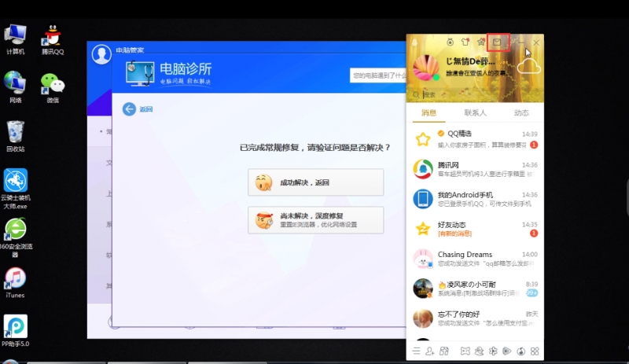Open the QQ pet penguin icon
The height and width of the screenshot is (364, 629).
click(x=479, y=351)
